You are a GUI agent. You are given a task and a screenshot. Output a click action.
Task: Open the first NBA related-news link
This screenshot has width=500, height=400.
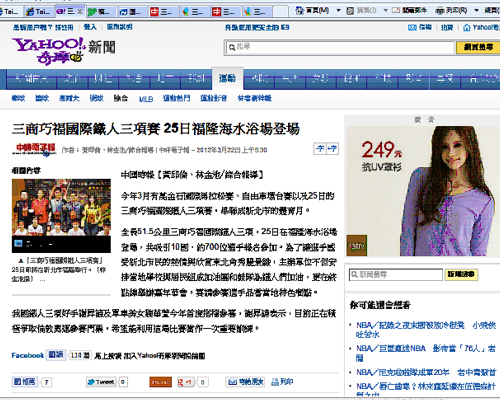(x=426, y=330)
